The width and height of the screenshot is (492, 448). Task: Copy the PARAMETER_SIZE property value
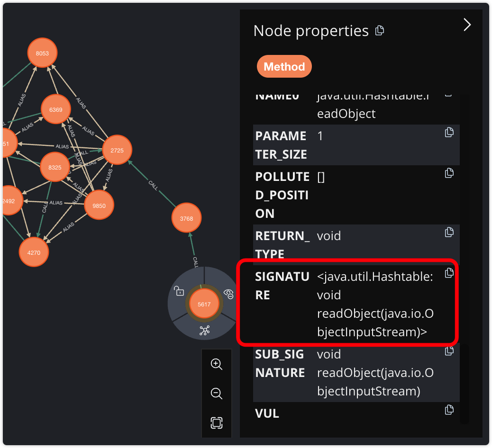449,133
